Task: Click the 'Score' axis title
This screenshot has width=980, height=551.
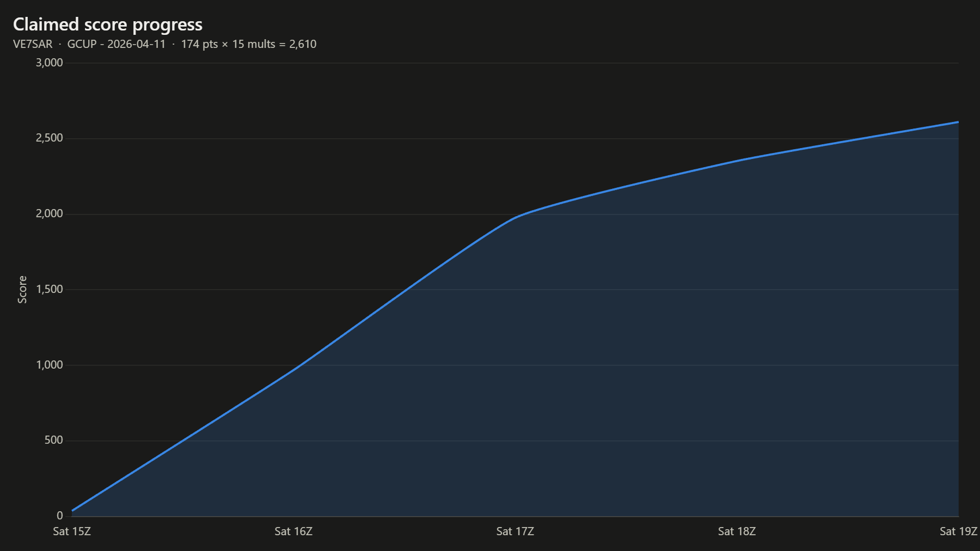Action: 22,289
